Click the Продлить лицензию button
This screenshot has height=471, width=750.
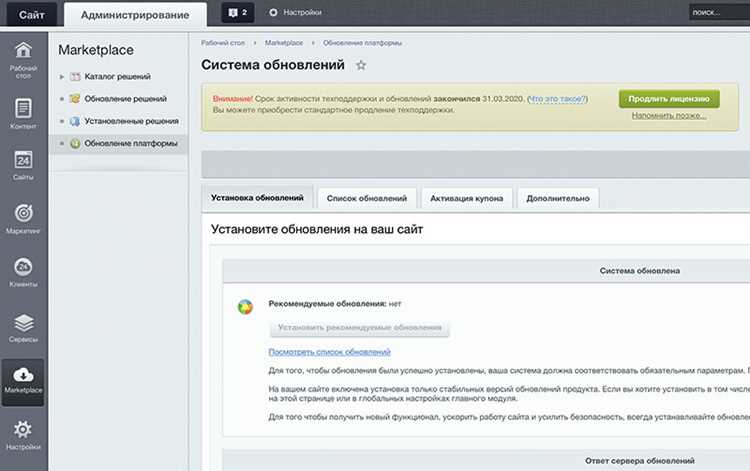669,99
